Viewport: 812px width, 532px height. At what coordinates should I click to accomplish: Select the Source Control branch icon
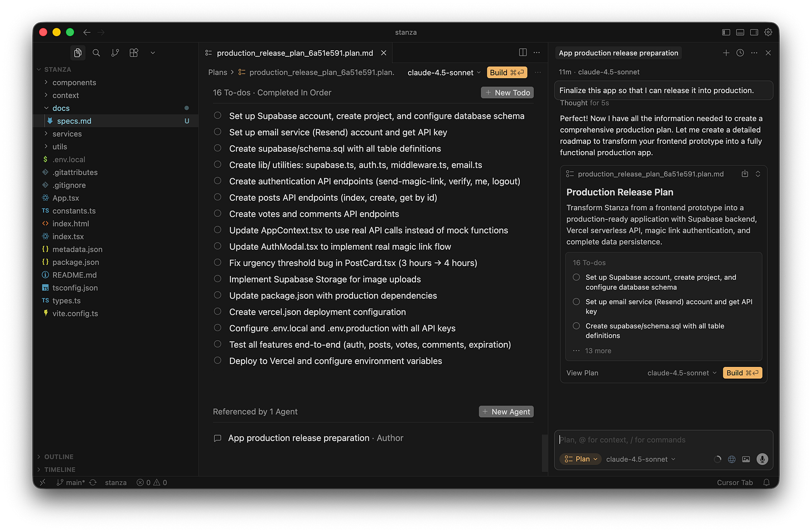coord(115,52)
